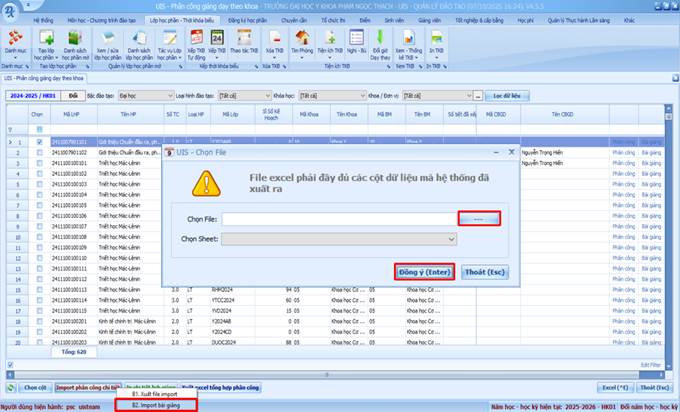The width and height of the screenshot is (680, 412).
Task: Click Đồng ý (Enter) in the dialog
Action: coord(425,272)
